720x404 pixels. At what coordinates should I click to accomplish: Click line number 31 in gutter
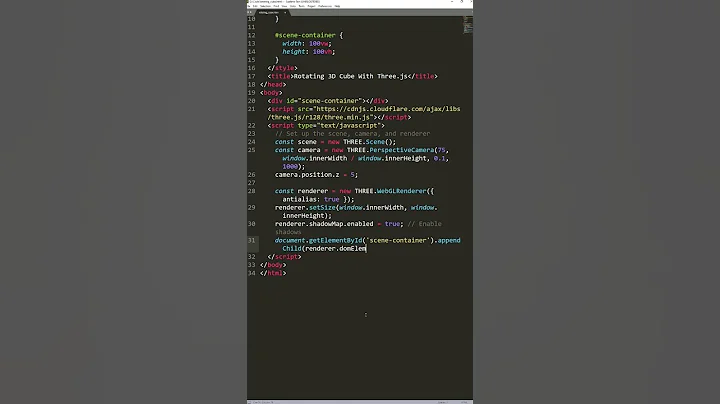pos(251,240)
